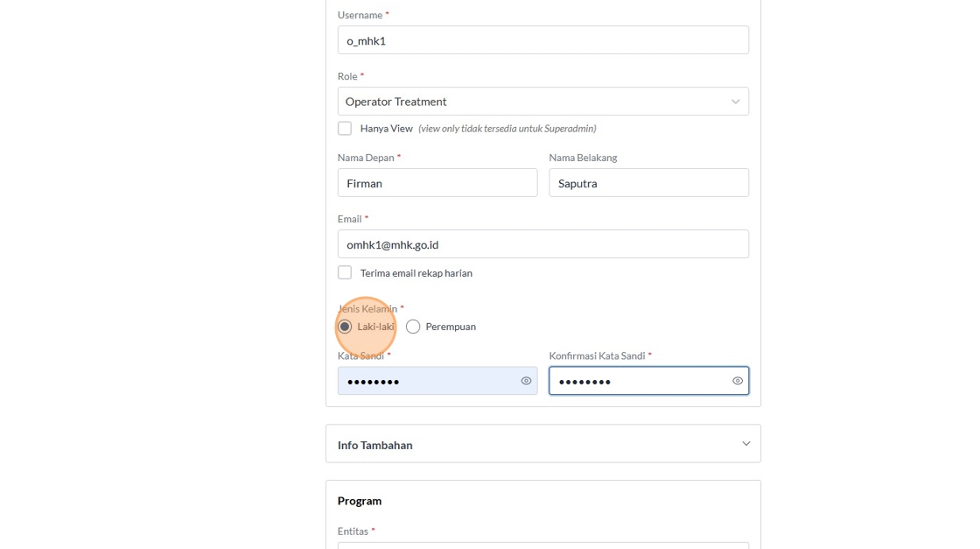
Task: Click the Laki-laki label text
Action: click(x=375, y=327)
